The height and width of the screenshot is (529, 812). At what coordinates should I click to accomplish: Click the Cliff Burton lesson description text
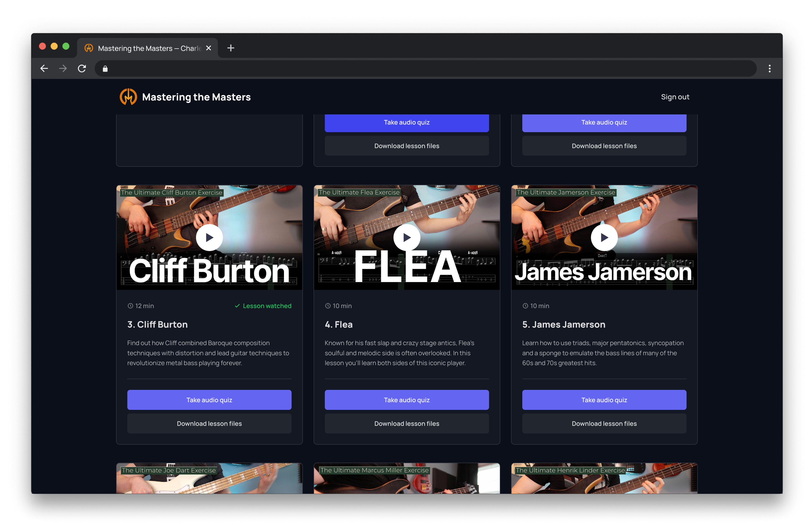(208, 353)
